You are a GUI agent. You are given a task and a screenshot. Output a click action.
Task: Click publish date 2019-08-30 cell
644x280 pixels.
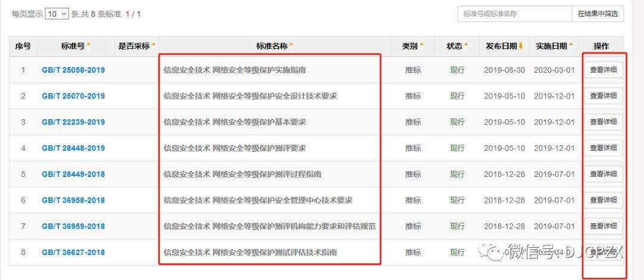click(504, 70)
